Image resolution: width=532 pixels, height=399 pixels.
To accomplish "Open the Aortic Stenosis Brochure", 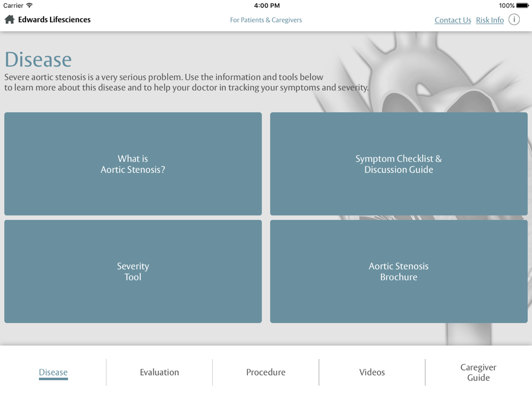I will pyautogui.click(x=398, y=271).
